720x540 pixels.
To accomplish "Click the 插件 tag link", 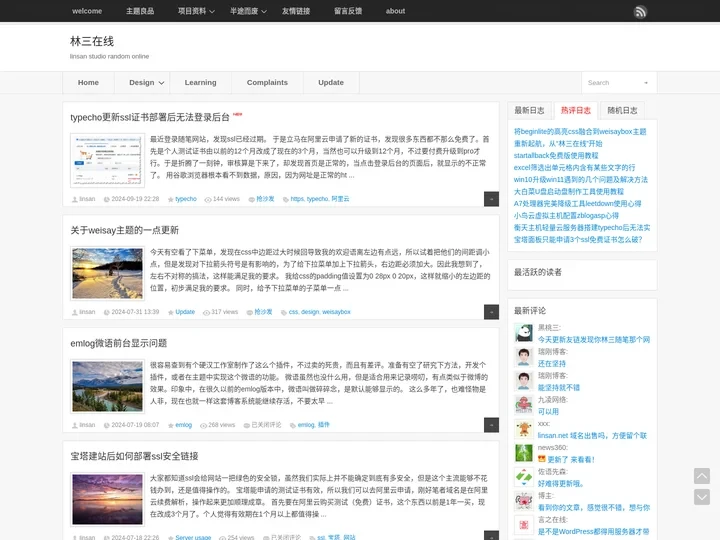I will tap(324, 425).
